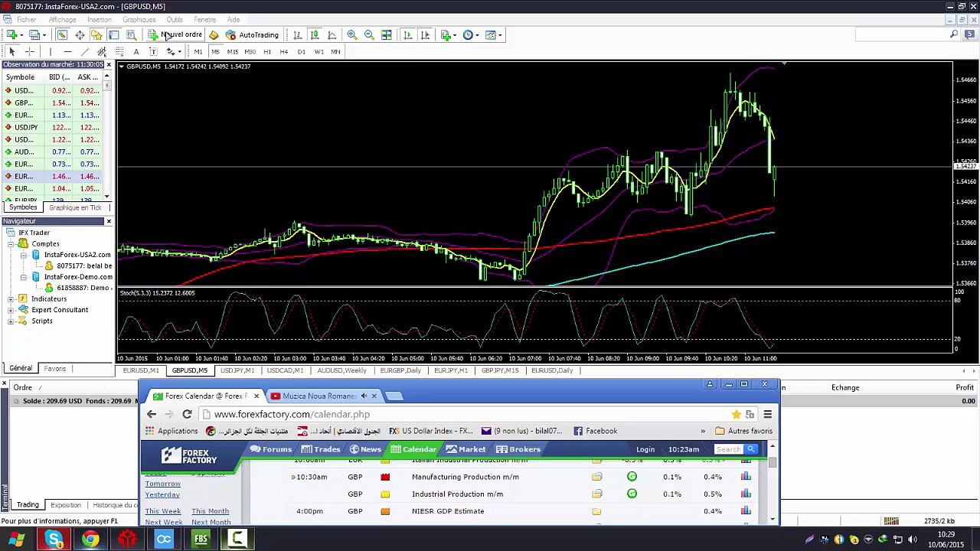
Task: Select the Fibonacci retracement tool
Action: [x=119, y=51]
